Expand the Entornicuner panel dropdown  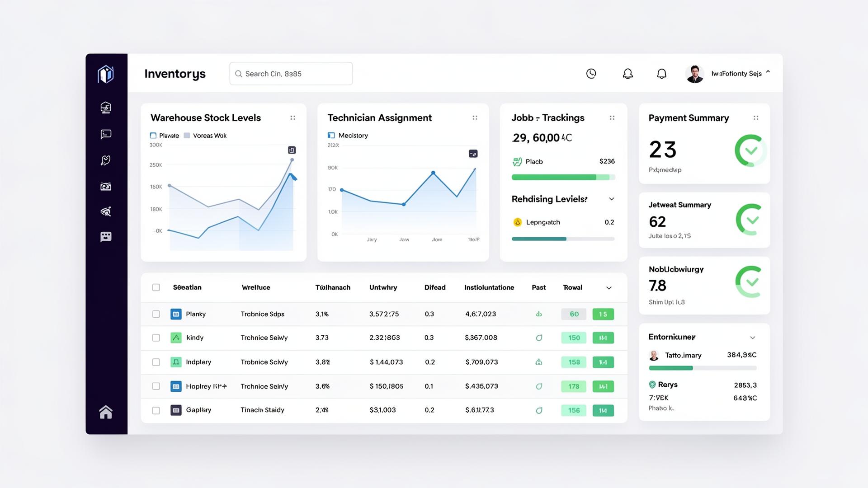pyautogui.click(x=752, y=338)
